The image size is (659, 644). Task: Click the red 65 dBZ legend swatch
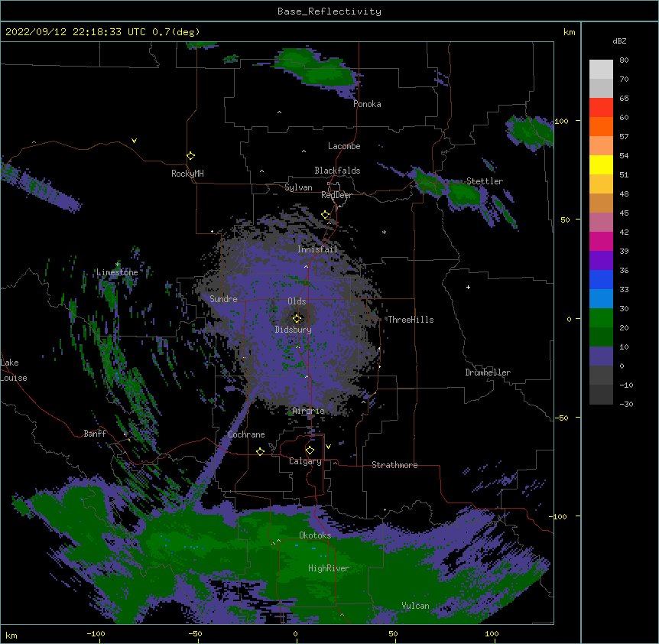click(x=601, y=107)
